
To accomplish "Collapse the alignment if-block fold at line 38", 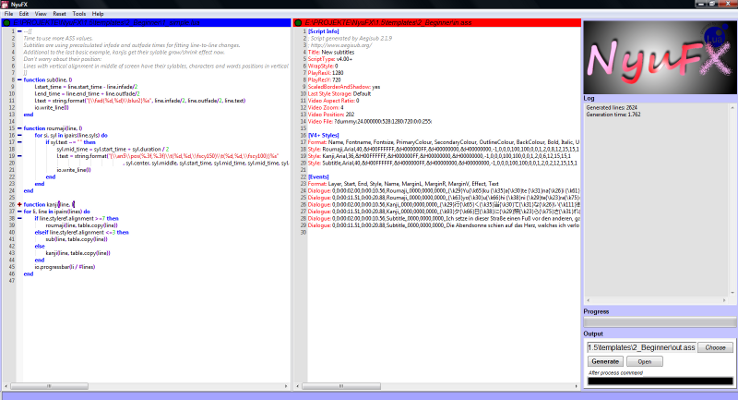I will tap(19, 218).
